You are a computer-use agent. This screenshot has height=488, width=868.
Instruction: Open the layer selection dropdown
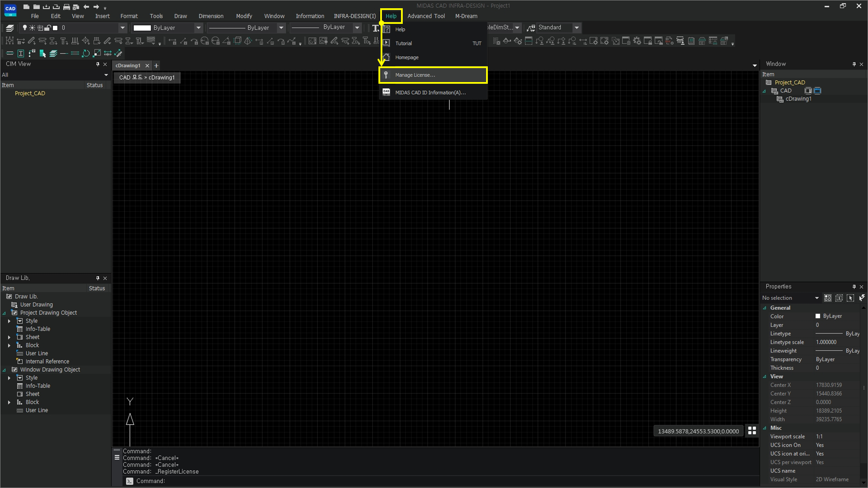coord(122,28)
